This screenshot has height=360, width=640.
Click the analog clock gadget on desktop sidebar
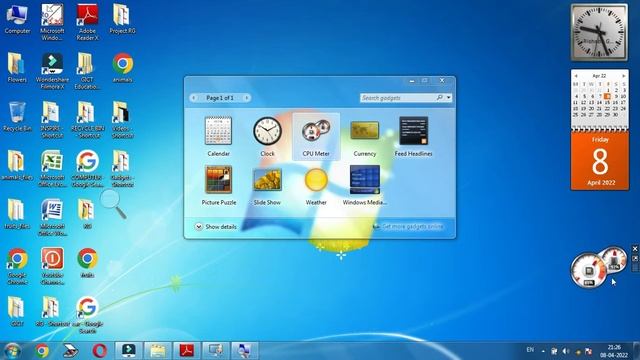(x=599, y=32)
